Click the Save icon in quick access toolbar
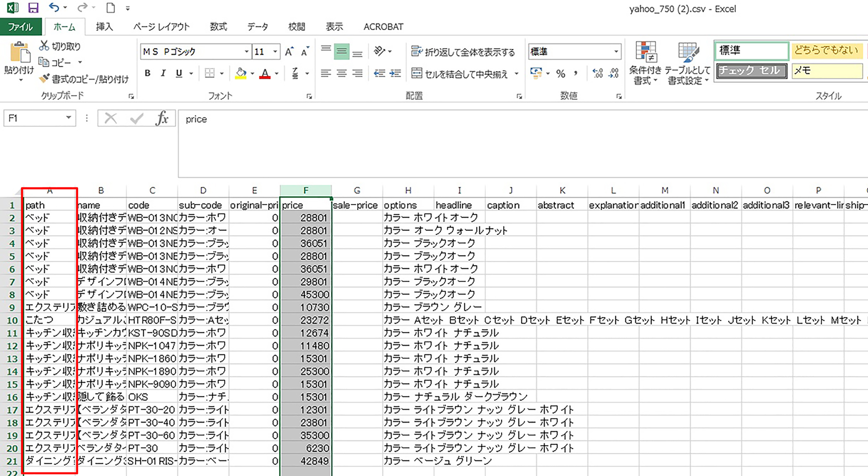 [33, 8]
